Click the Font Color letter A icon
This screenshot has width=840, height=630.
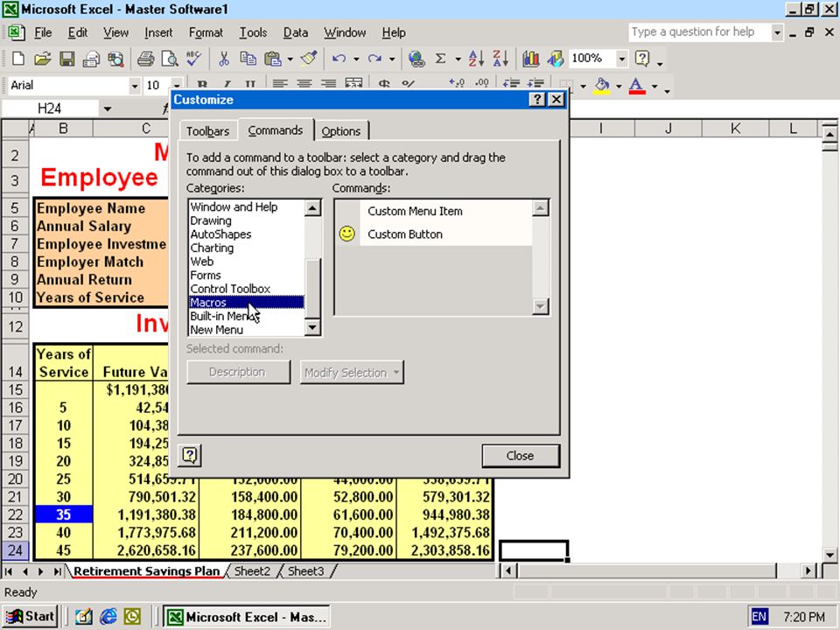[636, 86]
